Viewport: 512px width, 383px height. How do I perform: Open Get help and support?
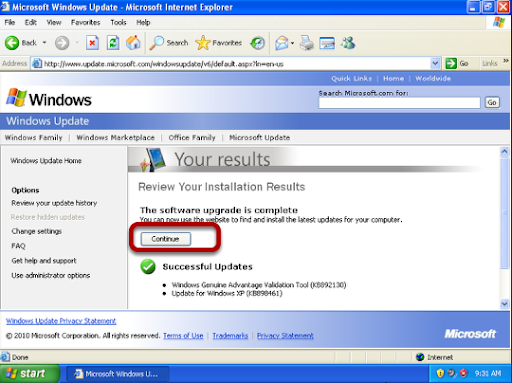44,261
